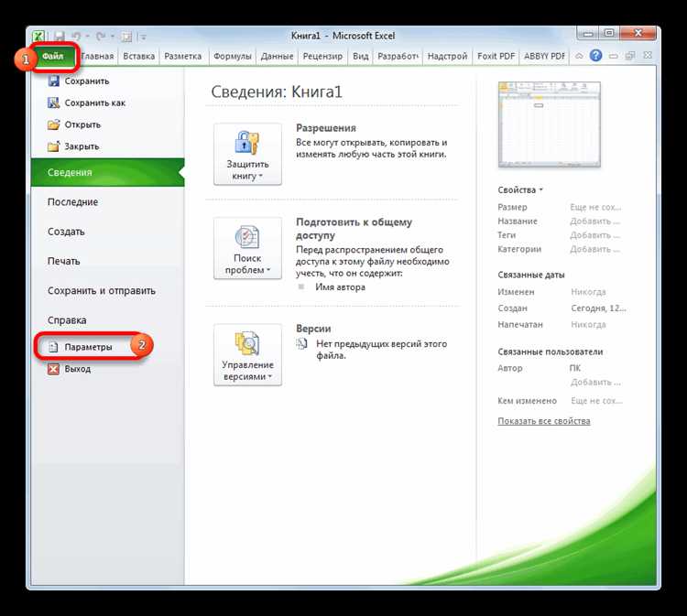Choose Открыть with the folder icon
This screenshot has width=687, height=616.
click(x=74, y=124)
